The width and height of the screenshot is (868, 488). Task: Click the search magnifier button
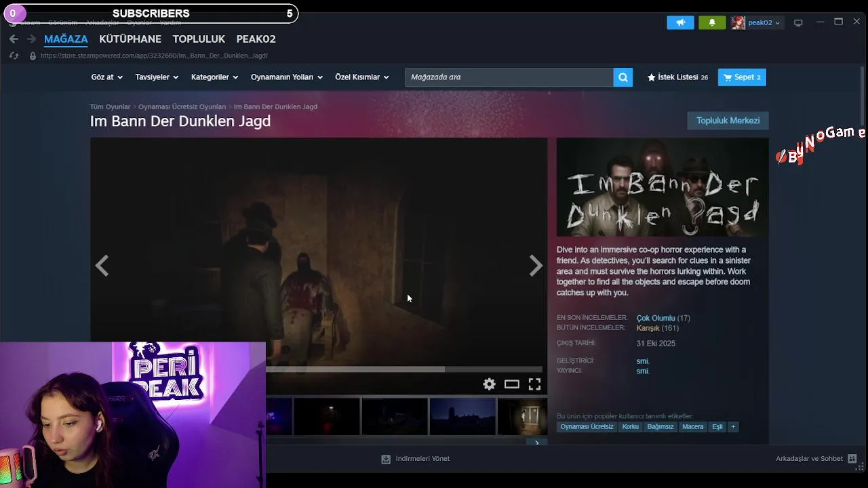point(623,77)
